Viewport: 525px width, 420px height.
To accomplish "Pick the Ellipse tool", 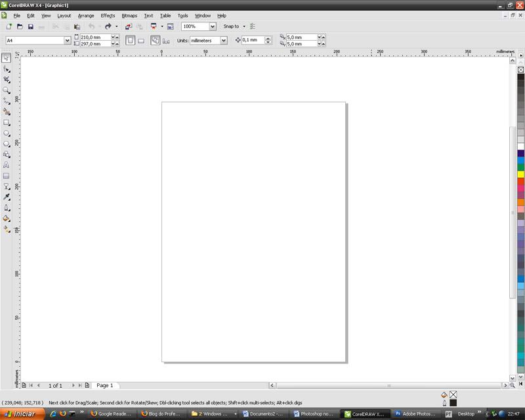I will 7,133.
